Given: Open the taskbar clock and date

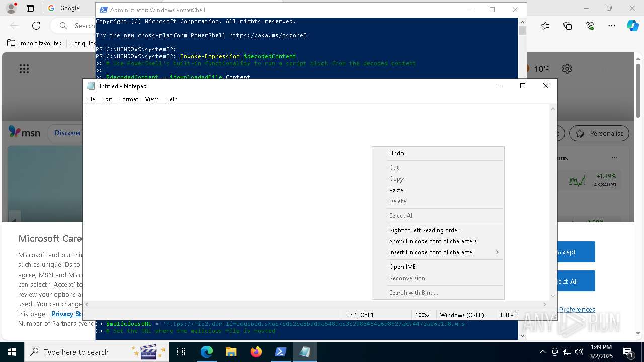Looking at the screenshot, I should point(601,352).
